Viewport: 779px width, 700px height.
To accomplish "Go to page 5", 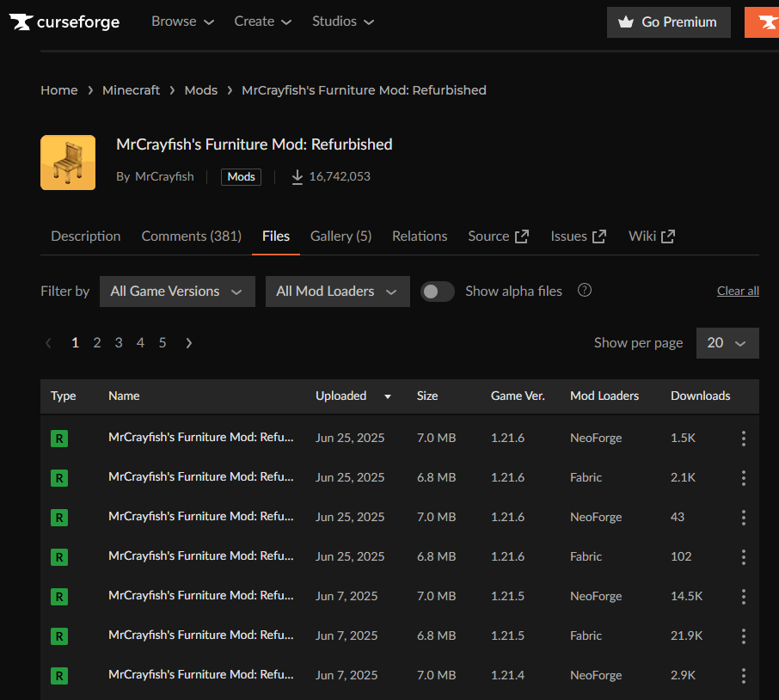I will pos(163,343).
